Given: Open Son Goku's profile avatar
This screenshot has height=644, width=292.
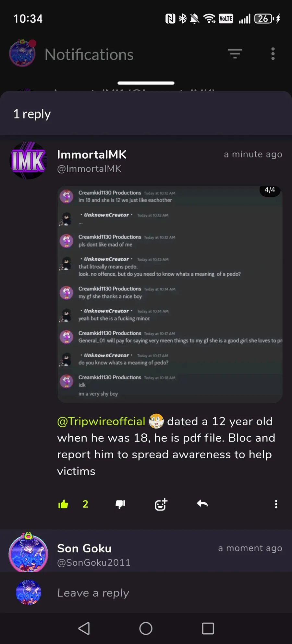Looking at the screenshot, I should click(29, 552).
